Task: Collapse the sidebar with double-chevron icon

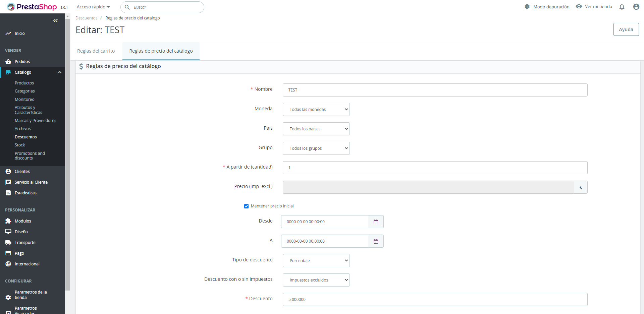Action: click(x=55, y=21)
